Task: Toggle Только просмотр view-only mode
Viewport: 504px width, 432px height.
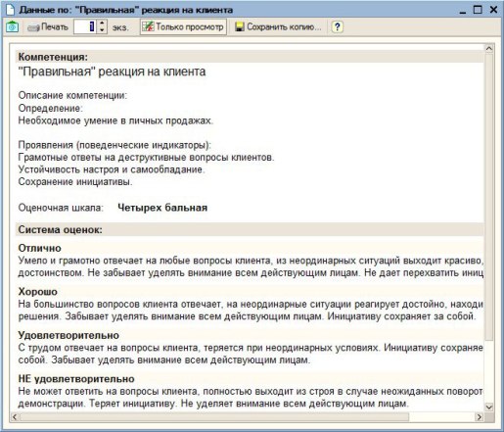Action: click(183, 26)
